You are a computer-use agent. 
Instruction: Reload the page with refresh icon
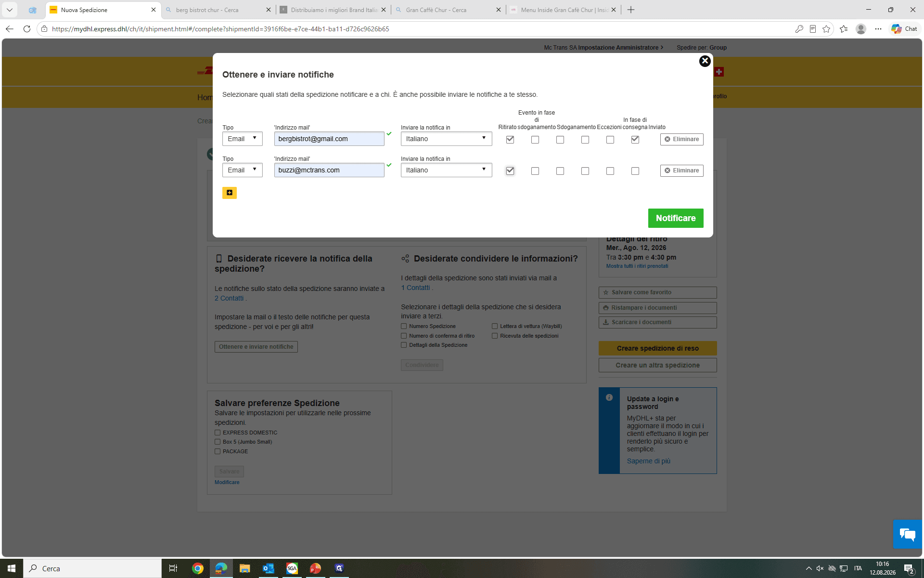[27, 29]
